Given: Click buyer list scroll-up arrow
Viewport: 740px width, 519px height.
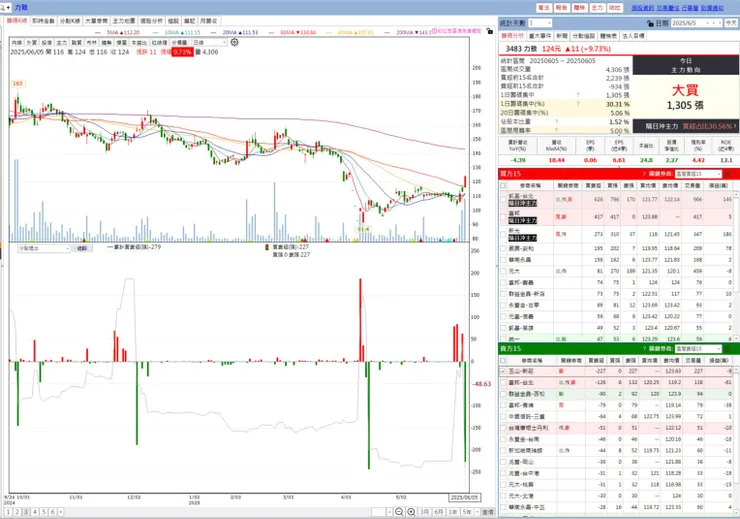Looking at the screenshot, I should 736,194.
